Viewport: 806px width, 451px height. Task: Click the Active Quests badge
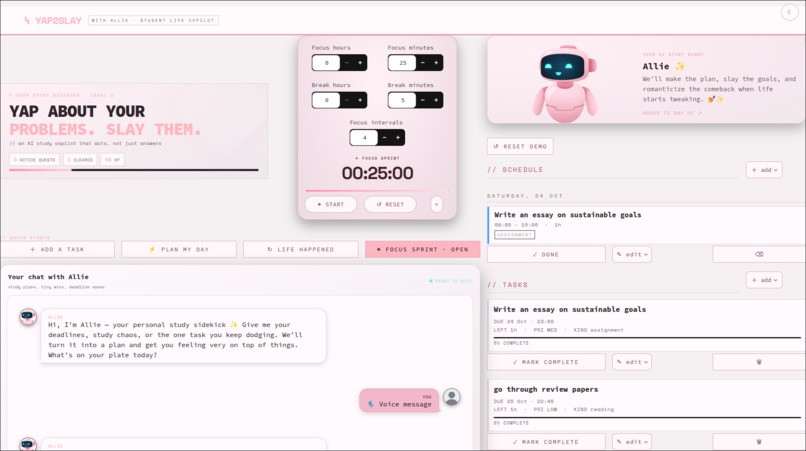[x=34, y=160]
